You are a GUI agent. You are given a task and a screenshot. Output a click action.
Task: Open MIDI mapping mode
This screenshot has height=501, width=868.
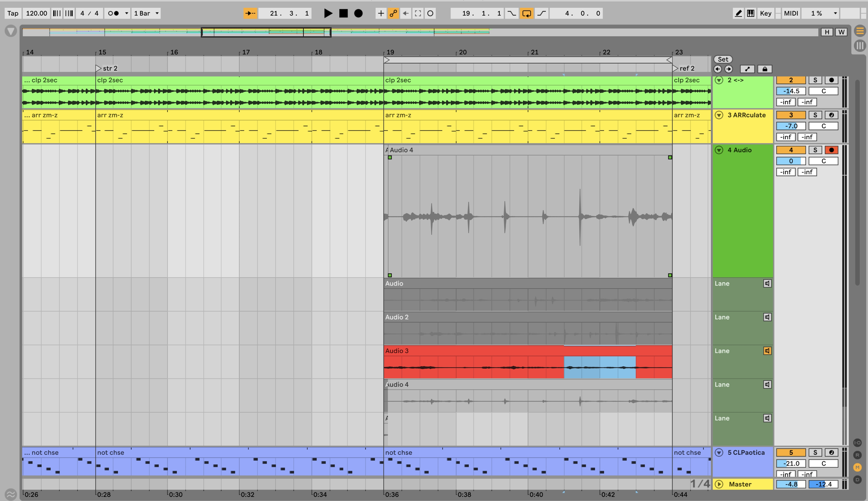(791, 13)
